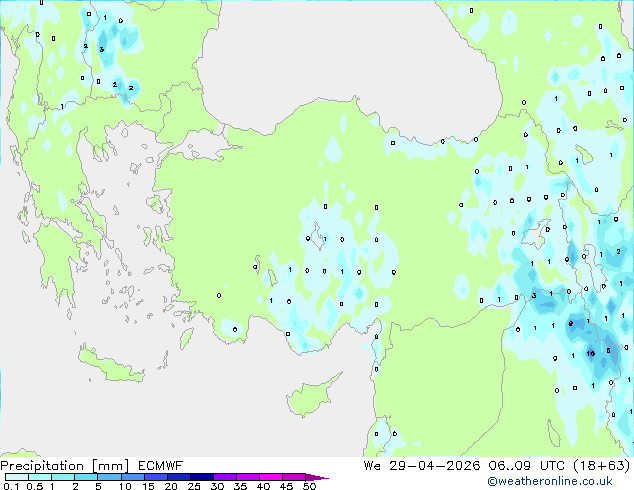Click the 35–40 mm violet legend swatch

pos(247,477)
